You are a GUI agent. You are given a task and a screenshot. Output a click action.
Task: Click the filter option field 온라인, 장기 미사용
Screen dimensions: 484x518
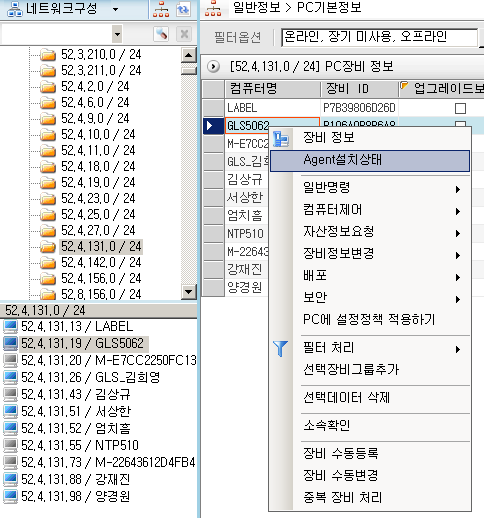pos(379,37)
